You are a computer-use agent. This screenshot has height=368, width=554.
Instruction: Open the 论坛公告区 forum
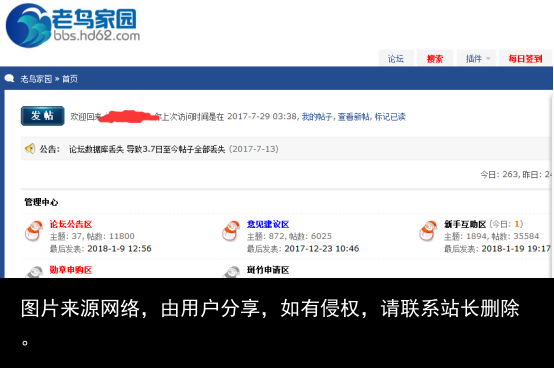pyautogui.click(x=71, y=224)
